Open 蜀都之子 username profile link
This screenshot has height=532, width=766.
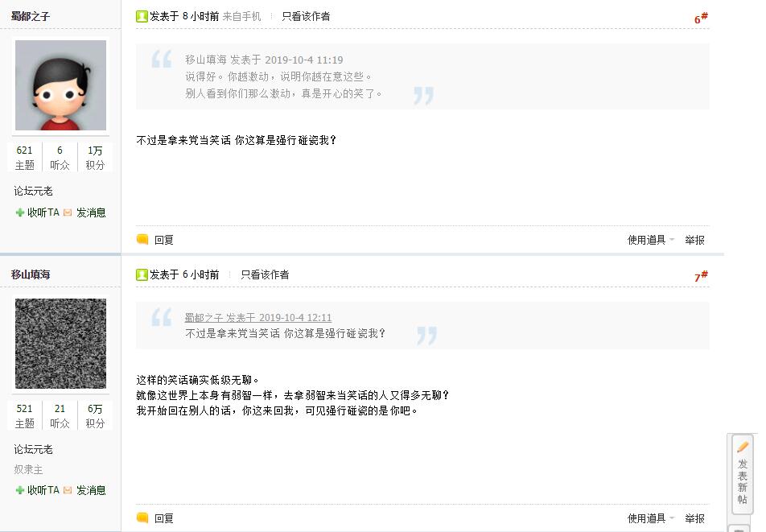(x=31, y=16)
